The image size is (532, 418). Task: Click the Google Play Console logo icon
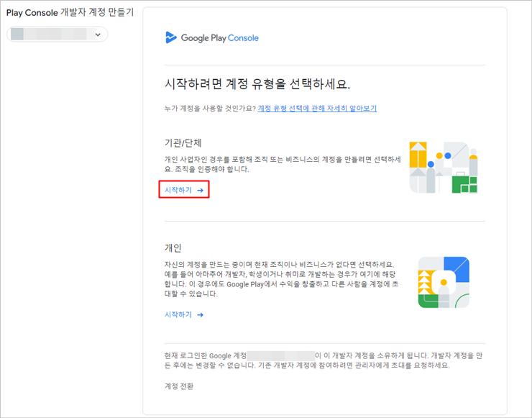[170, 37]
